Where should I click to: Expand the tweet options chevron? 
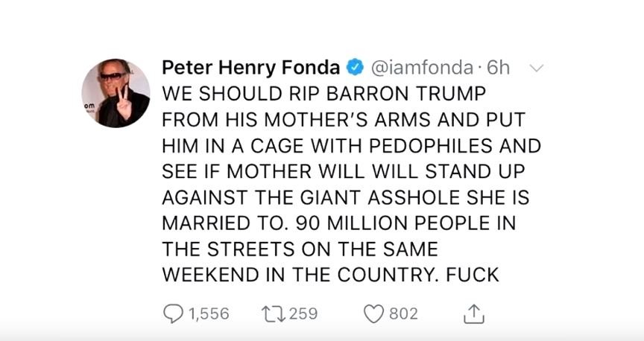(537, 68)
